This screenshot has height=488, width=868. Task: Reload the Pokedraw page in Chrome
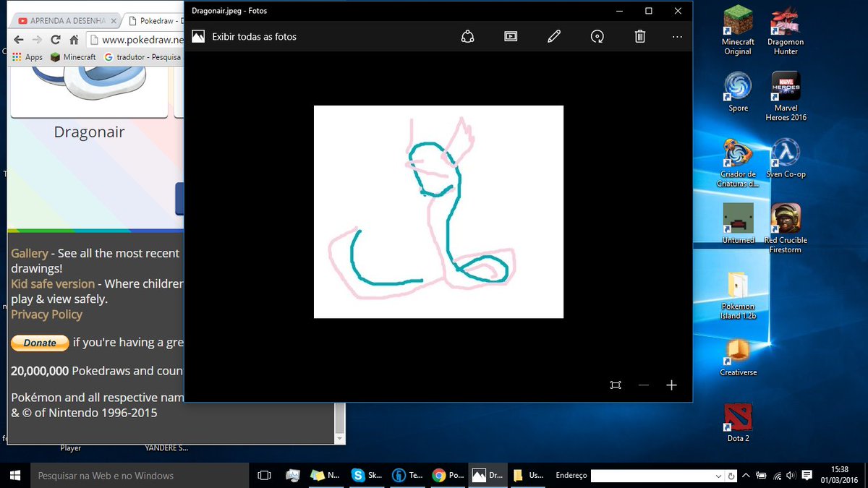pyautogui.click(x=55, y=40)
